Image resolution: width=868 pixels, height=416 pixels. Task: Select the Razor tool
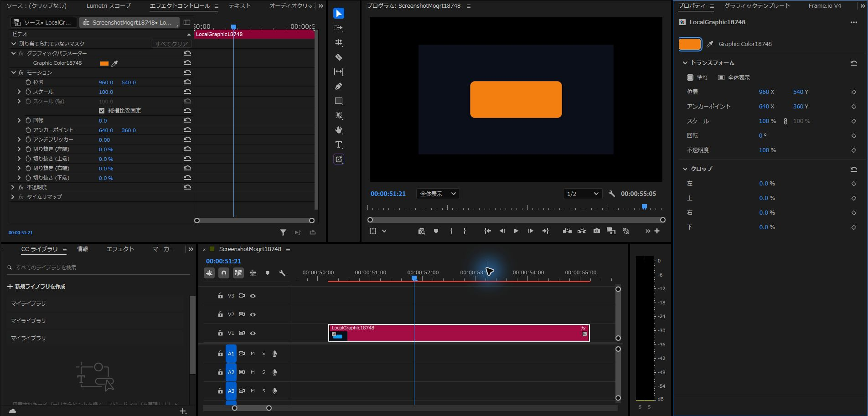click(x=339, y=57)
